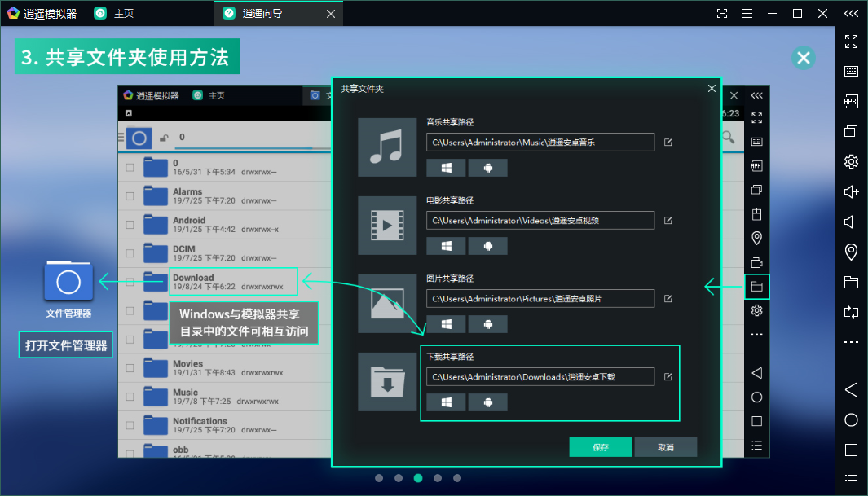This screenshot has height=496, width=868.
Task: Click the APK install icon in the outer right sidebar
Action: (851, 101)
